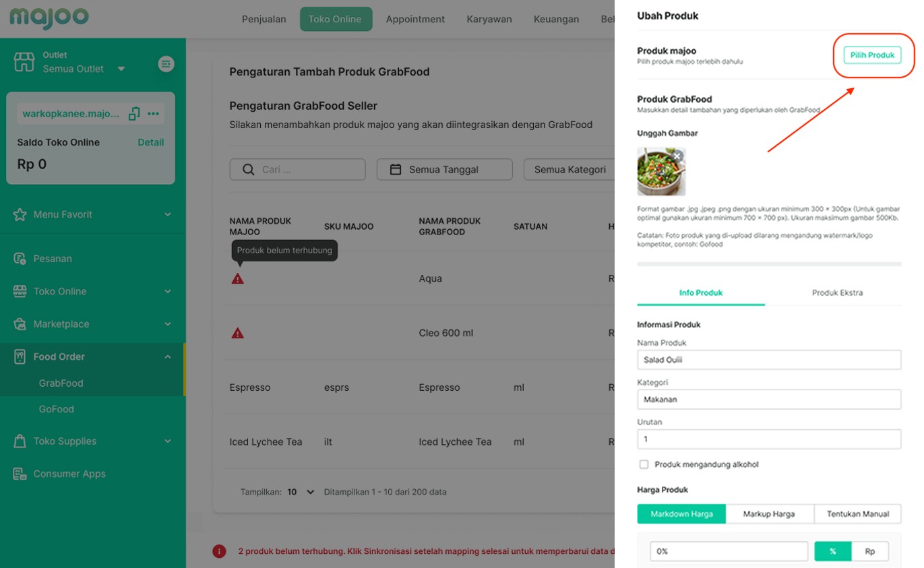Click the warning triangle in Aqua row
The image size is (924, 568).
click(237, 278)
